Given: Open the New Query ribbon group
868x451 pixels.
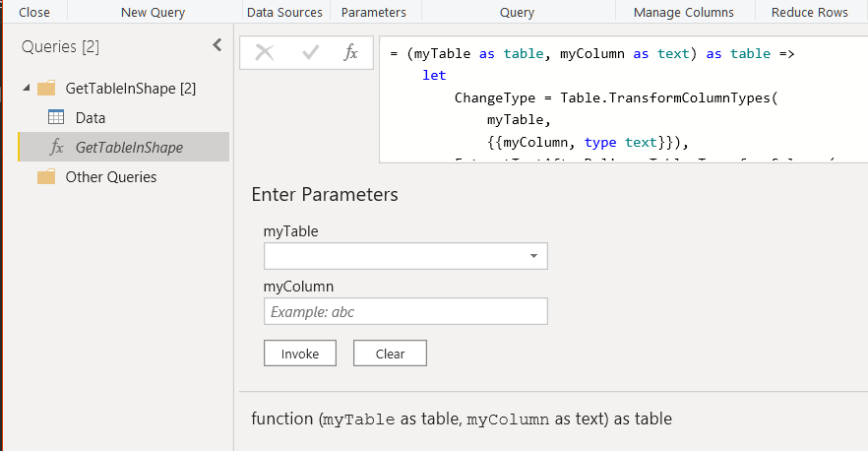Looking at the screenshot, I should click(154, 12).
